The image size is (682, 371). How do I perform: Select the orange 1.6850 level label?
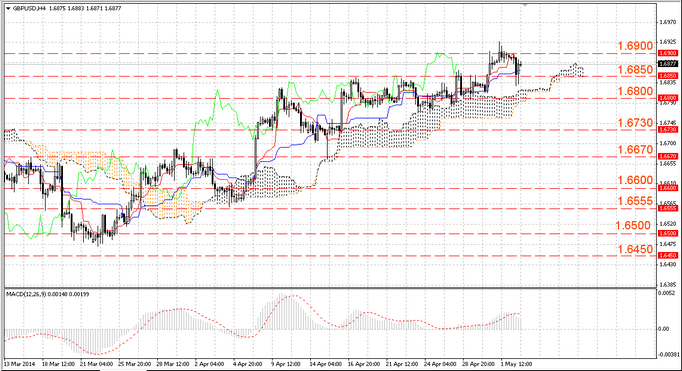635,70
